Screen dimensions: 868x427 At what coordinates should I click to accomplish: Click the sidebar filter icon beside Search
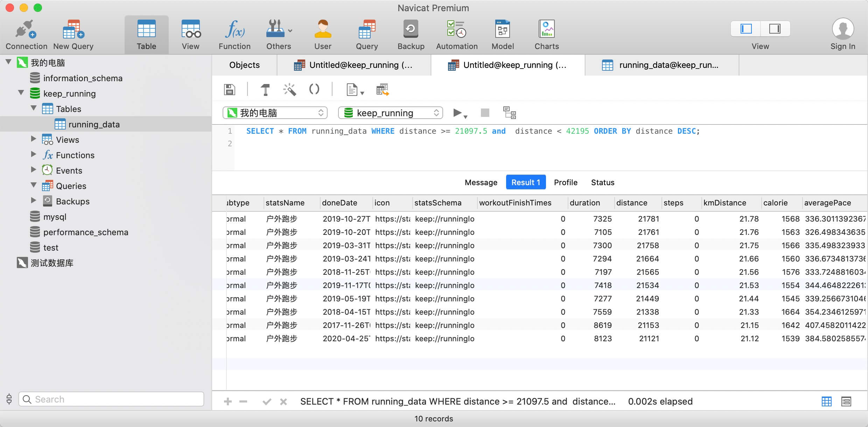[x=9, y=399]
